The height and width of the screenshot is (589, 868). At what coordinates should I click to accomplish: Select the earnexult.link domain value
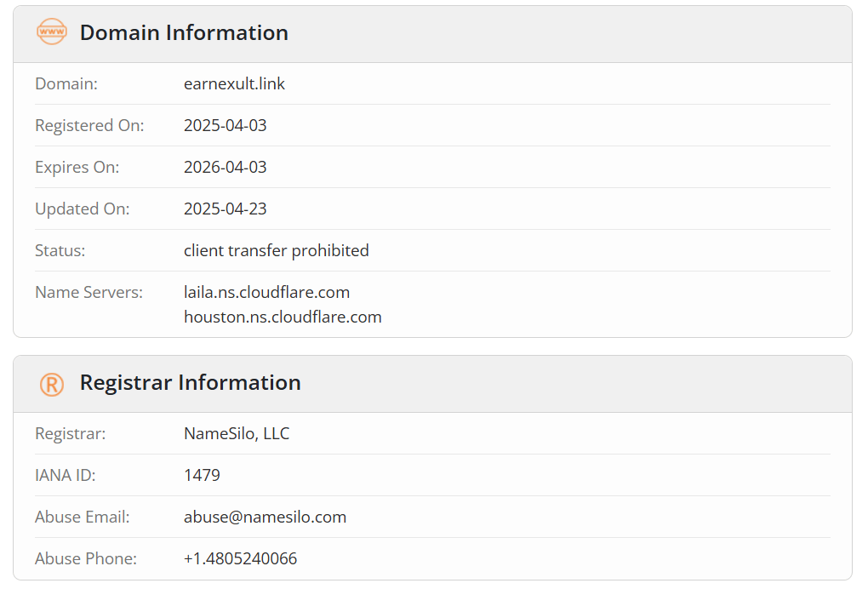(x=234, y=83)
